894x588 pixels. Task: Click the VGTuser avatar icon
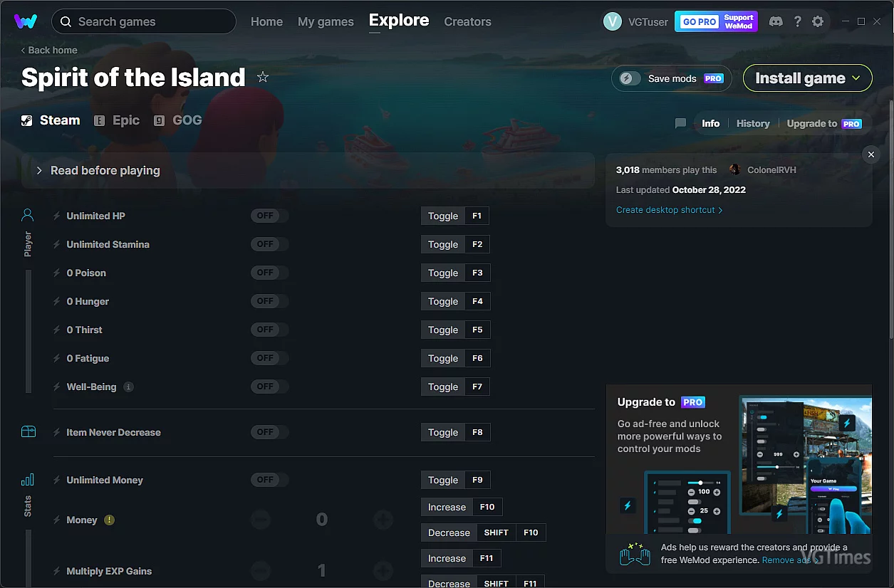pyautogui.click(x=612, y=21)
